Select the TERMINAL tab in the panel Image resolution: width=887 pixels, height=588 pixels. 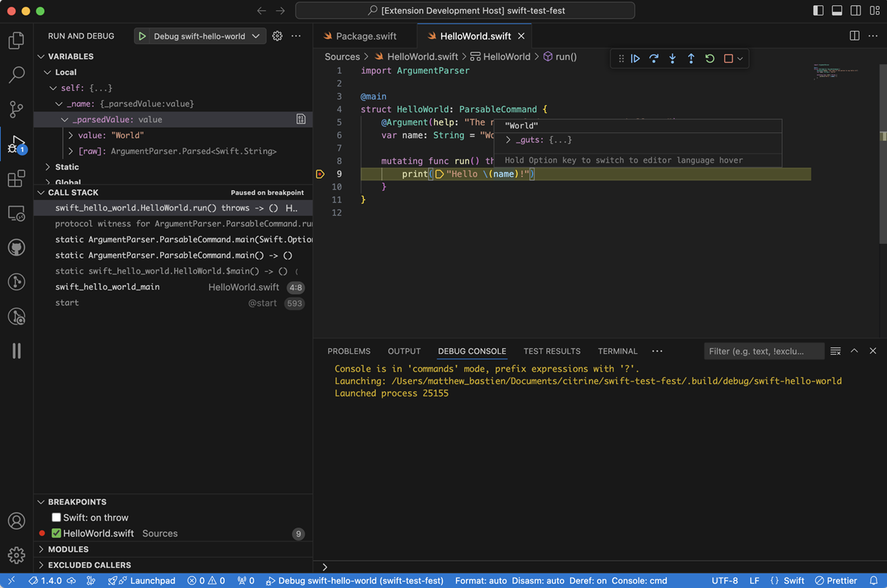tap(617, 351)
